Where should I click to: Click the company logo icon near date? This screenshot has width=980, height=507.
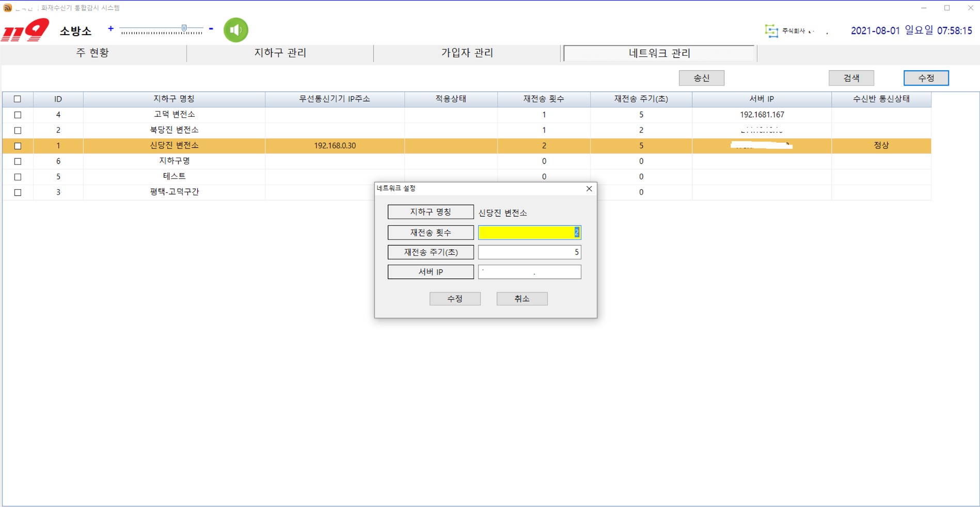point(771,31)
